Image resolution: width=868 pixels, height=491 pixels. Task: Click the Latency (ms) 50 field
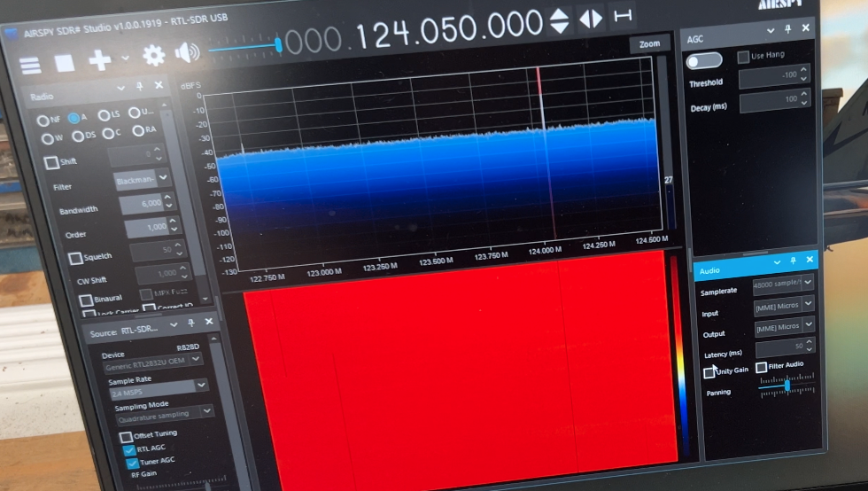(785, 348)
